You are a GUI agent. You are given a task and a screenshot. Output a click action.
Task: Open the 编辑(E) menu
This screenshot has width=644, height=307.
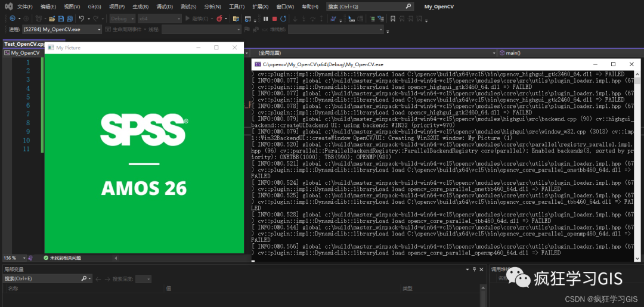(48, 7)
